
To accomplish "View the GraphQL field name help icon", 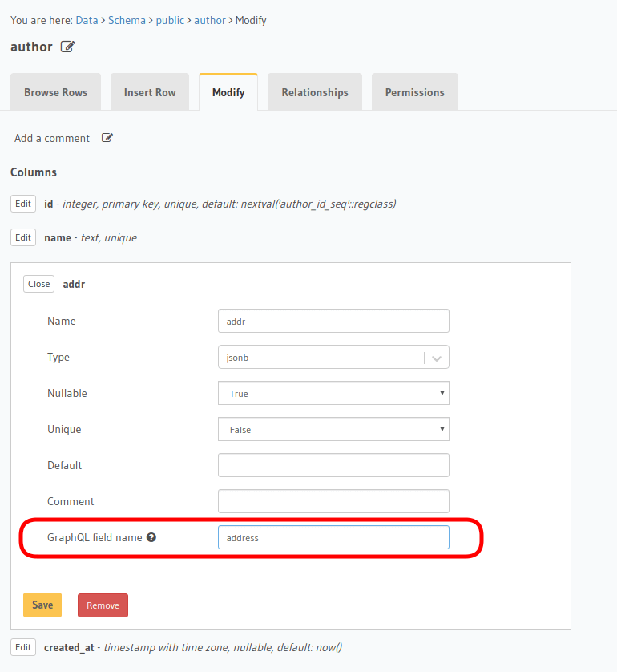I will click(x=151, y=537).
